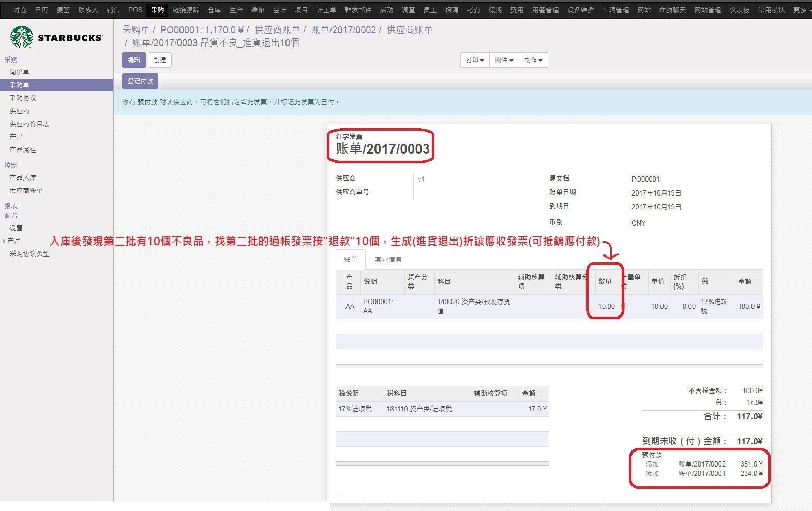Click the AA product invoice line
This screenshot has height=511, width=812.
pyautogui.click(x=549, y=306)
